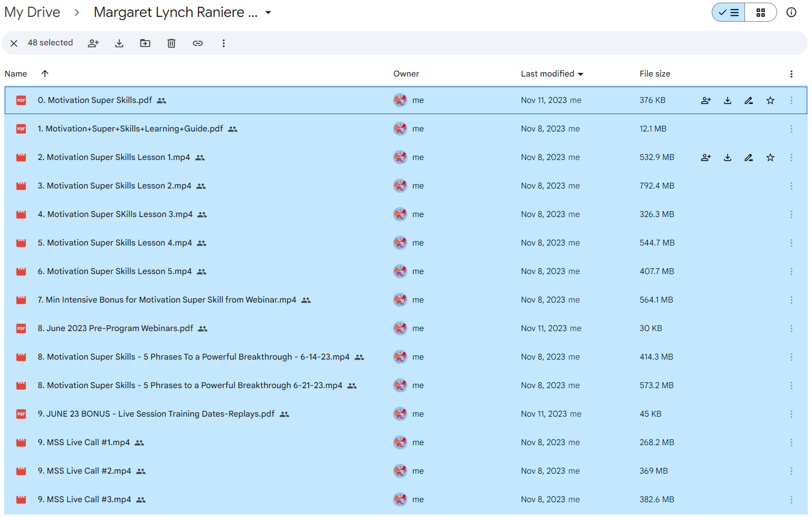This screenshot has width=812, height=517.
Task: Select 6. Motivation Super Skills Lesson 5.mp4
Action: [x=406, y=271]
